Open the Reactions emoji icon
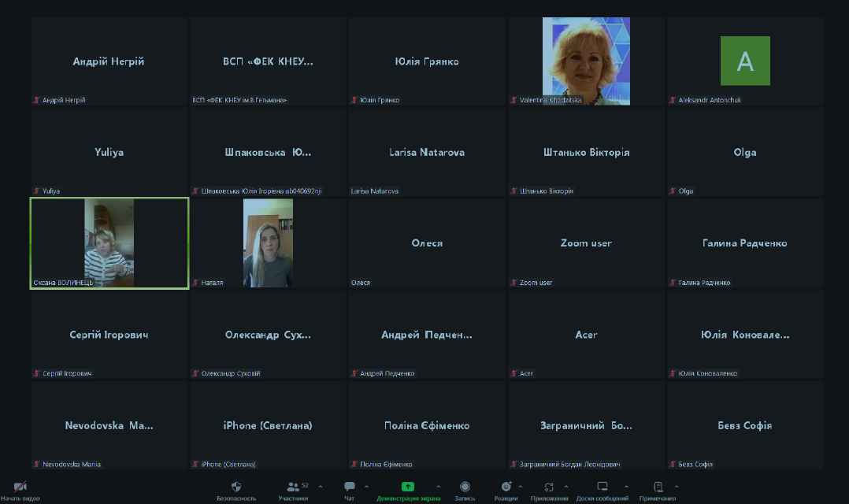The height and width of the screenshot is (504, 849). click(x=506, y=487)
